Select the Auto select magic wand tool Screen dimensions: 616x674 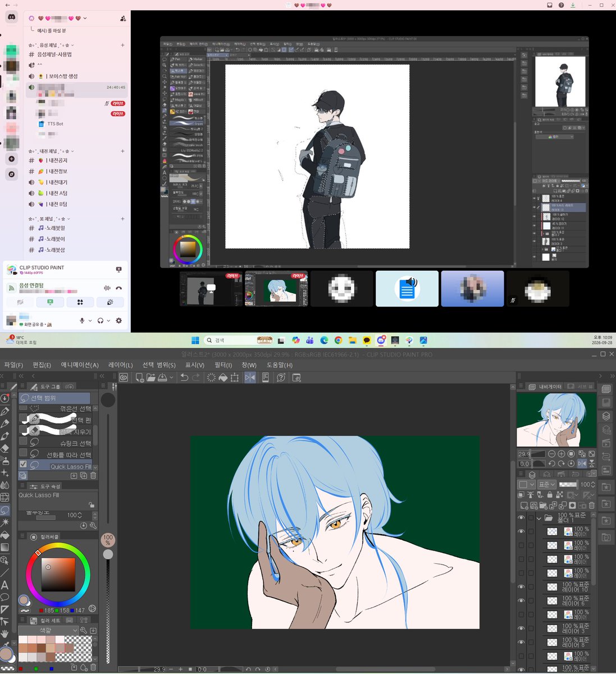(x=5, y=522)
